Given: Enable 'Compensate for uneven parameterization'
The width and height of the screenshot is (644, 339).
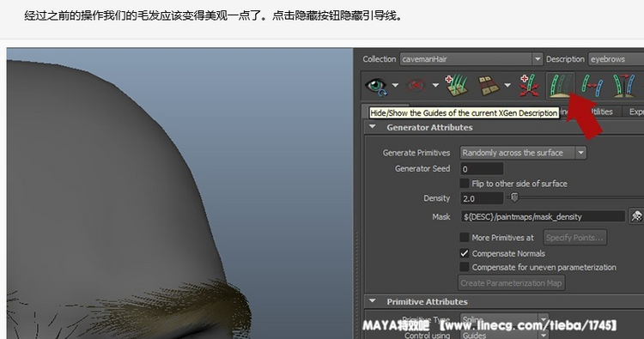Looking at the screenshot, I should (465, 267).
